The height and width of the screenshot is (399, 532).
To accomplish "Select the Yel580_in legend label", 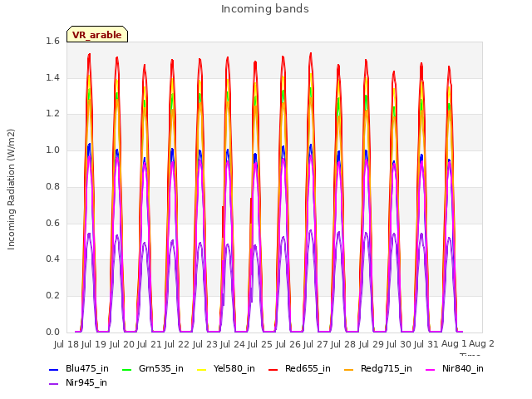I will click(234, 369).
